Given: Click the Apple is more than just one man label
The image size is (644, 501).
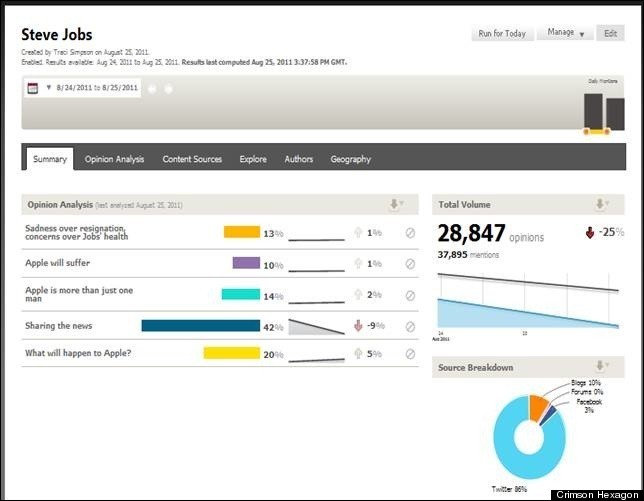Looking at the screenshot, I should click(x=79, y=294).
